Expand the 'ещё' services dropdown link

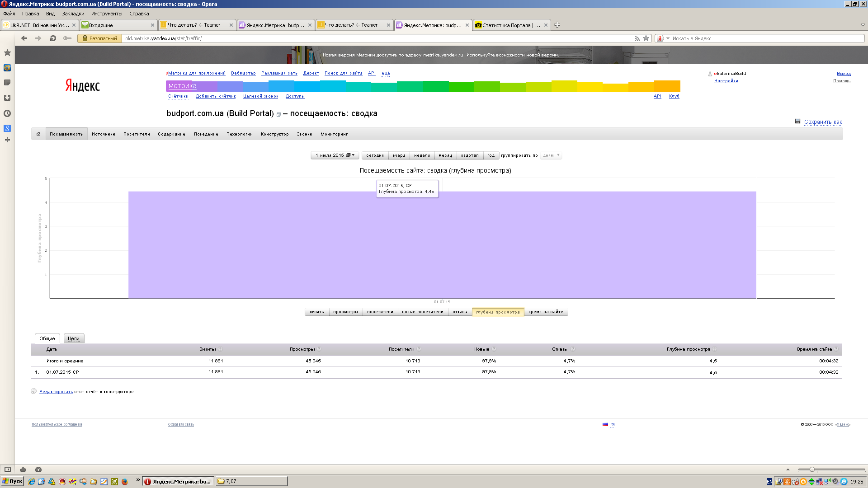(x=386, y=73)
